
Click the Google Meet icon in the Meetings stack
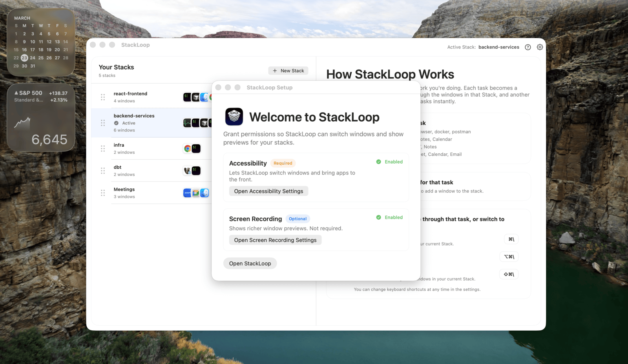tap(195, 193)
